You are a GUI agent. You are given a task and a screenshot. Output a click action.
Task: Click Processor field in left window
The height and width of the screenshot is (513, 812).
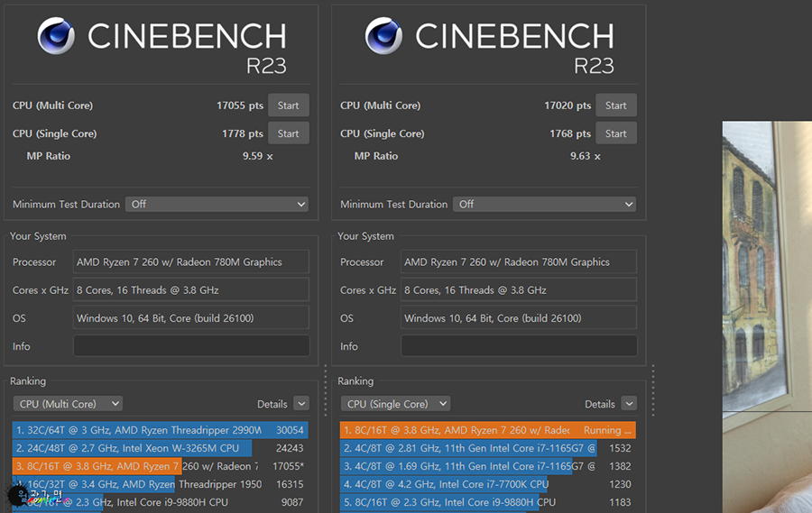coord(191,262)
